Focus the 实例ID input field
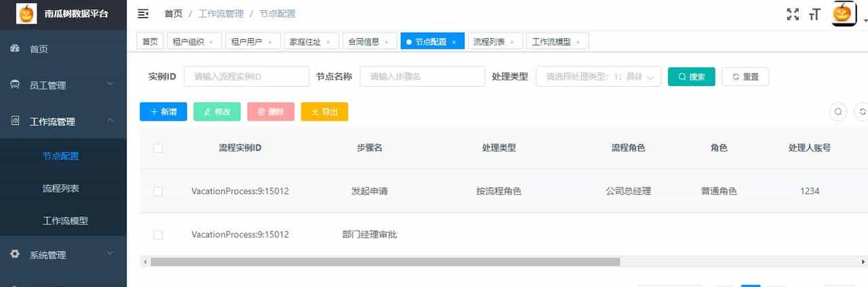868x287 pixels. 246,77
